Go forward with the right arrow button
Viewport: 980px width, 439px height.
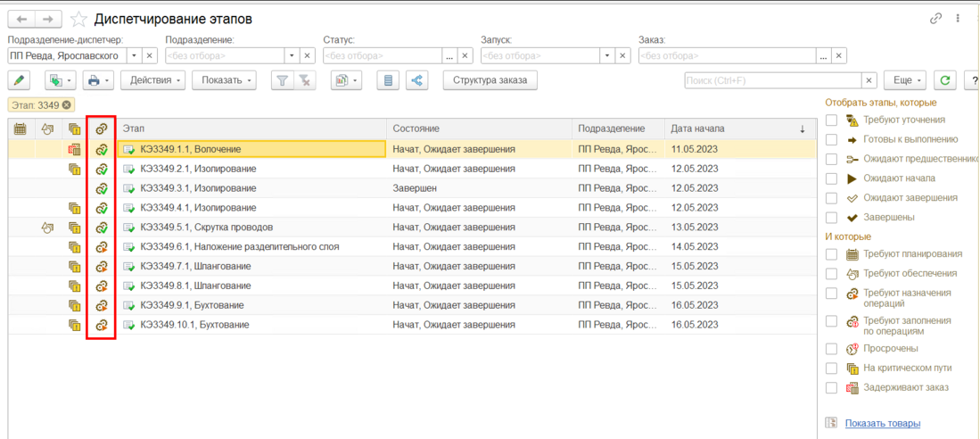[49, 20]
